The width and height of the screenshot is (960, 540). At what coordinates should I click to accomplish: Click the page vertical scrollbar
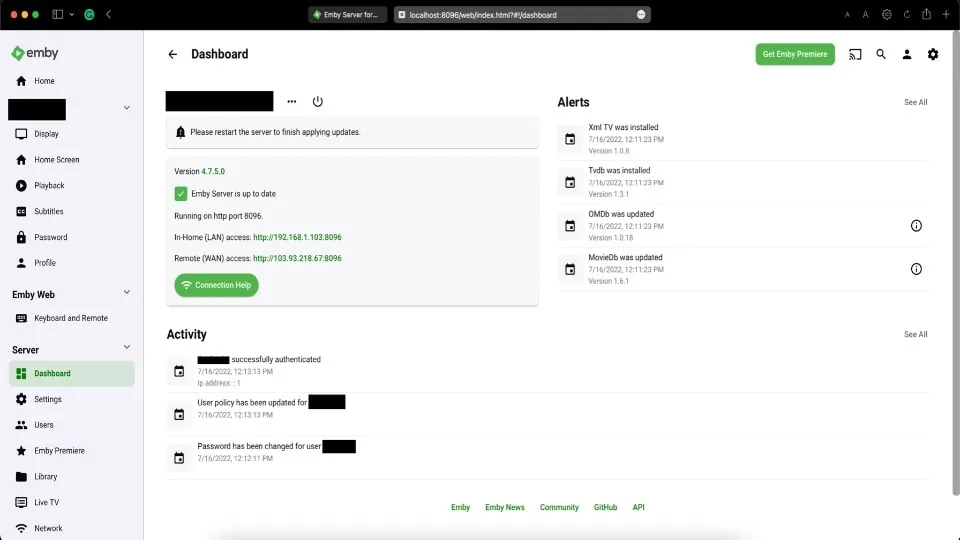click(x=955, y=263)
